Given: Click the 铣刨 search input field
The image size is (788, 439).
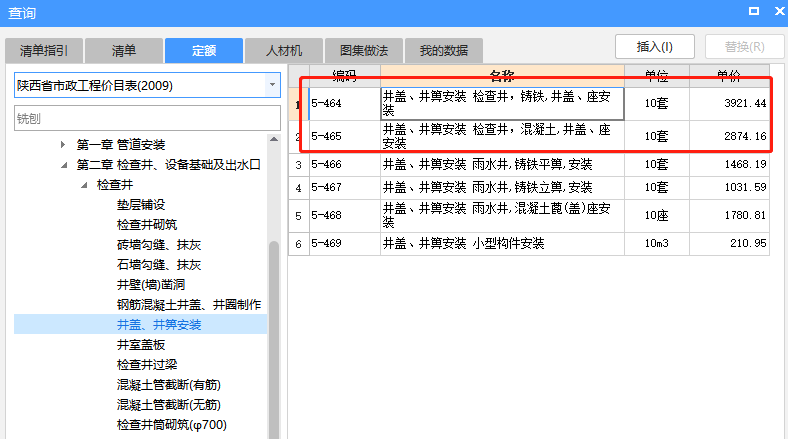Looking at the screenshot, I should [147, 119].
